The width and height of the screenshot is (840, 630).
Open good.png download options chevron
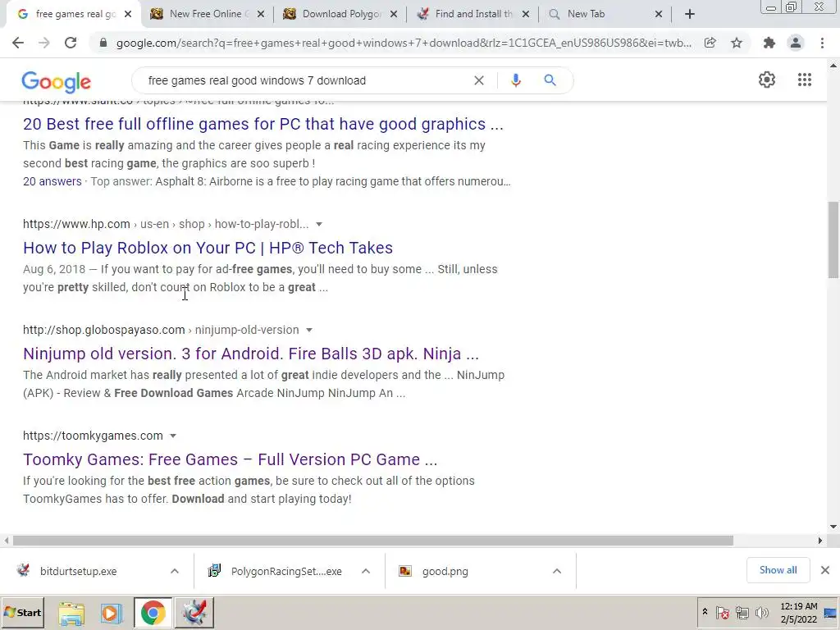pyautogui.click(x=557, y=571)
